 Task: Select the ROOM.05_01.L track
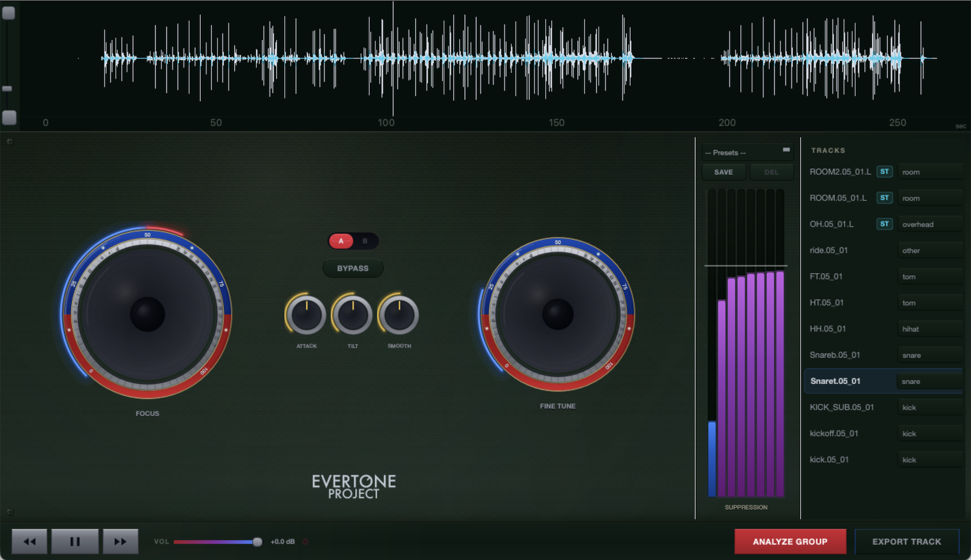point(838,198)
